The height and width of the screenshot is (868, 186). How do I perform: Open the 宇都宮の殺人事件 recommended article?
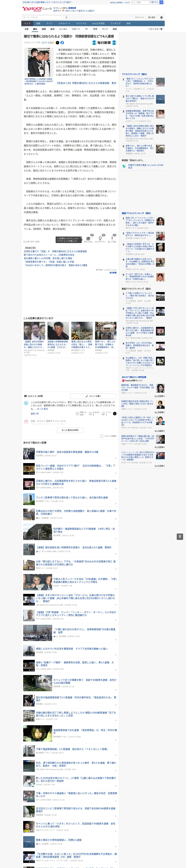[x=67, y=452]
